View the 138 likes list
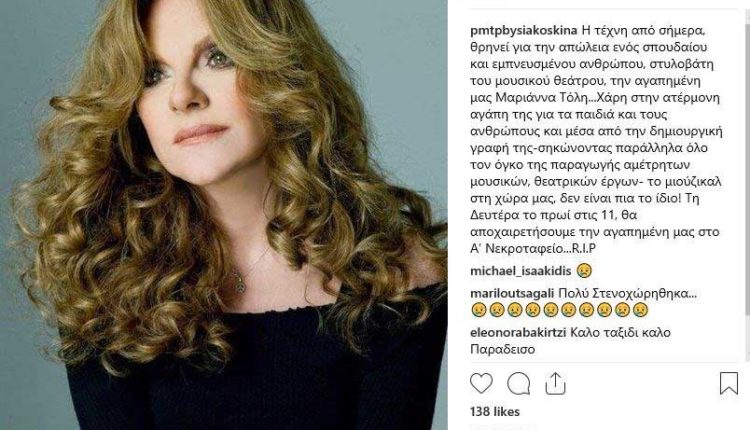750x430 pixels. [x=495, y=411]
